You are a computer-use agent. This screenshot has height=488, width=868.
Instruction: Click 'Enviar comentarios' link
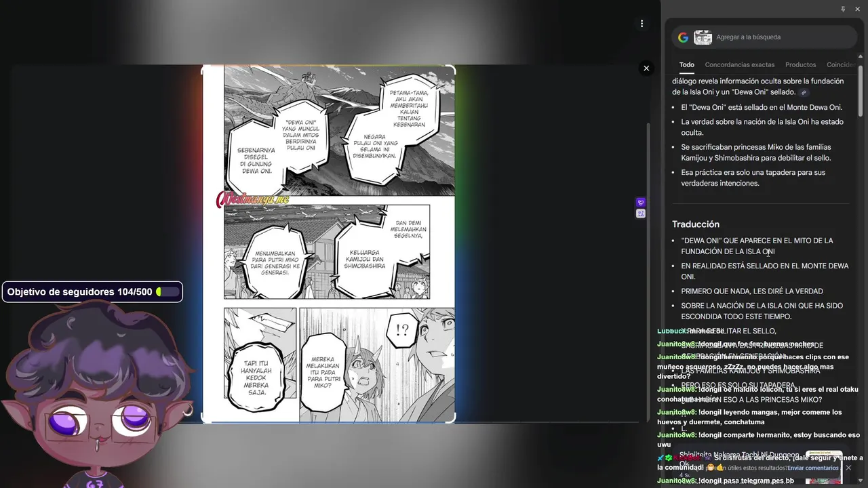click(813, 468)
